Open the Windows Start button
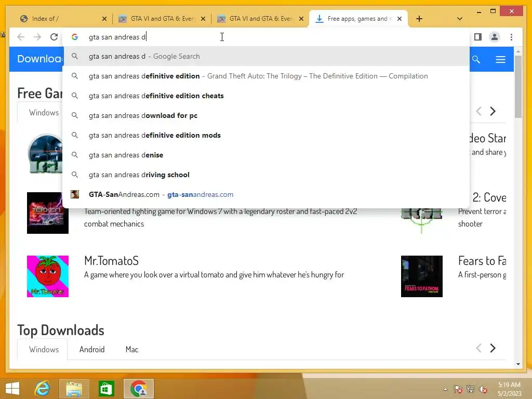This screenshot has width=532, height=399. point(12,389)
